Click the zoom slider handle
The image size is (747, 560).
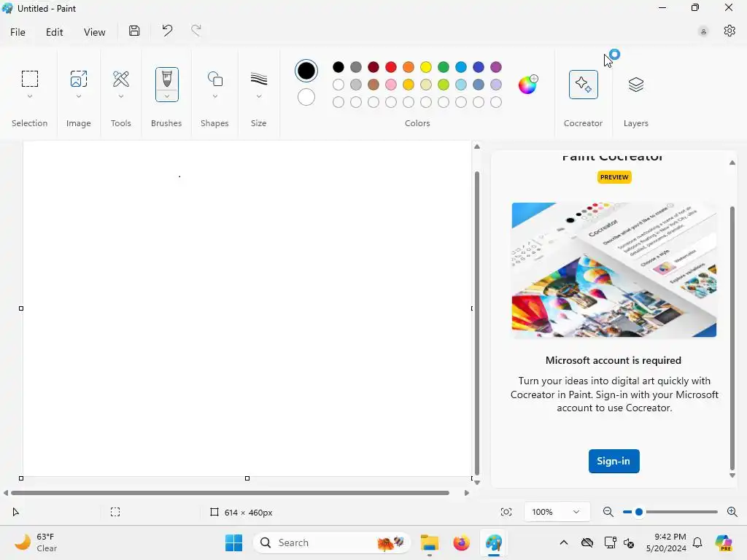(x=639, y=512)
